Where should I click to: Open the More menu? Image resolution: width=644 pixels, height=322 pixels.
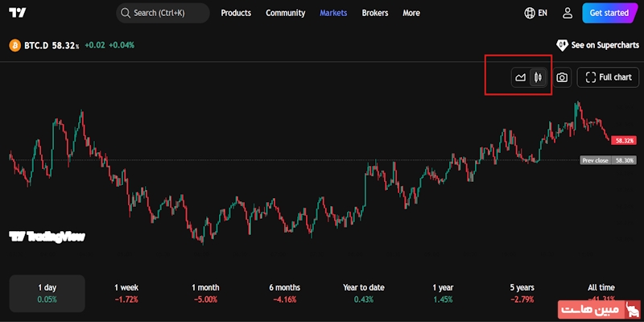pyautogui.click(x=411, y=13)
